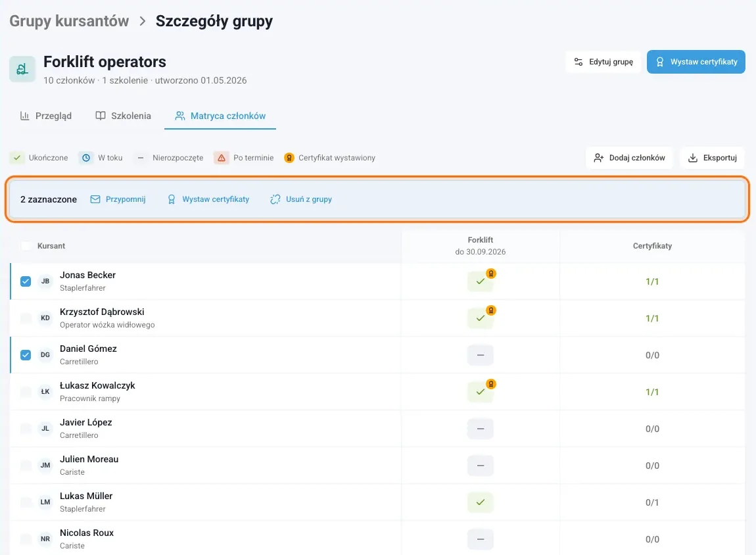This screenshot has width=756, height=555.
Task: Click the name Łukasz Kowalczyk
Action: coord(97,386)
